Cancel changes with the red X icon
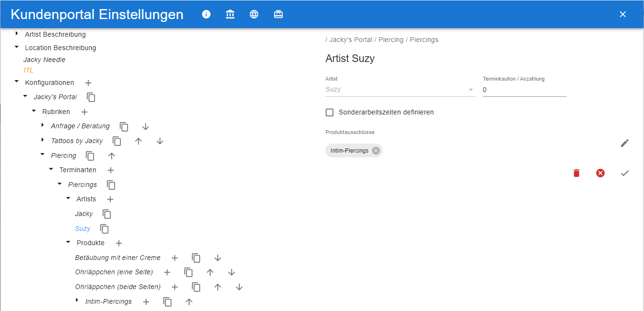 601,173
